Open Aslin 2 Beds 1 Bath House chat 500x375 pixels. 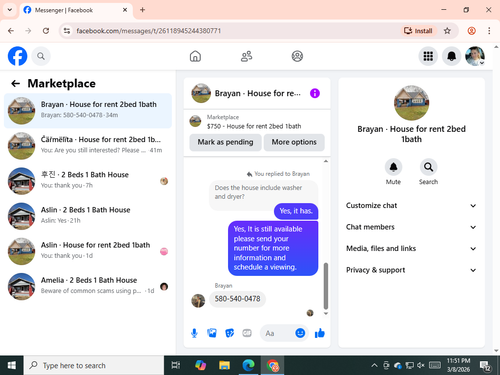coord(88,216)
